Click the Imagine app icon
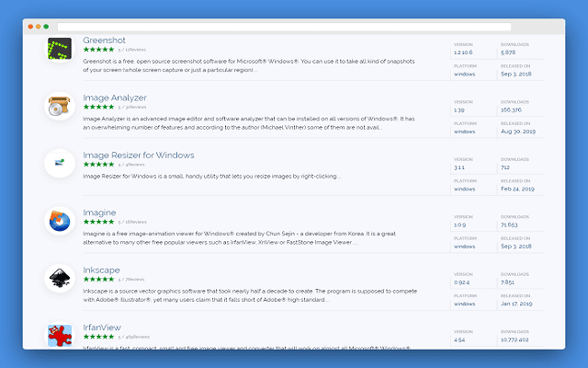The height and width of the screenshot is (368, 588). coord(60,221)
